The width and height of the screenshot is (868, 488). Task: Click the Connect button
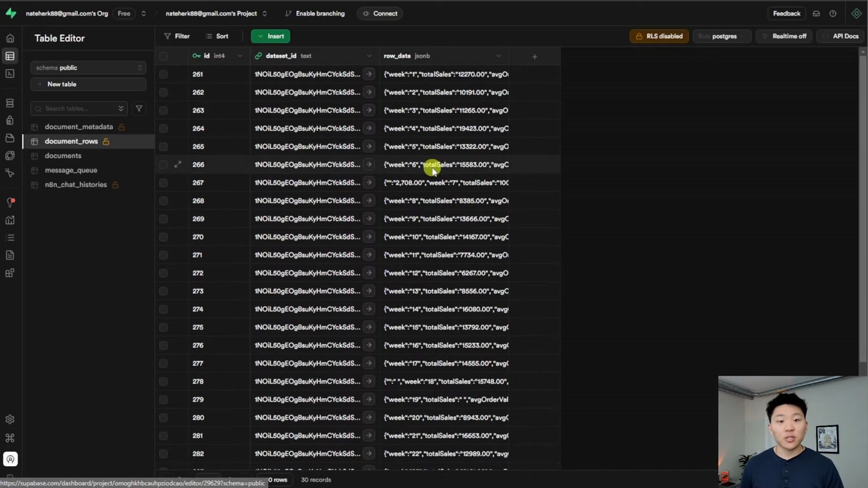point(380,14)
